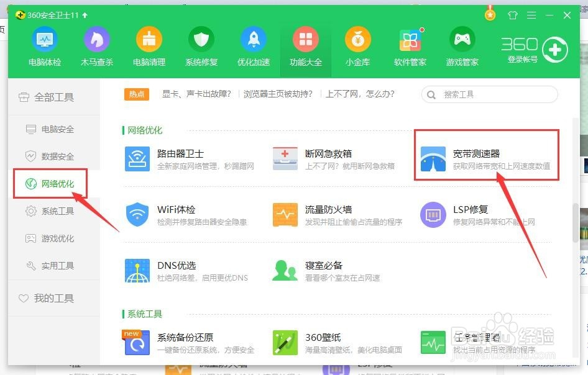Open 断网急救箱 first aid kit icon
This screenshot has width=588, height=375.
(285, 159)
